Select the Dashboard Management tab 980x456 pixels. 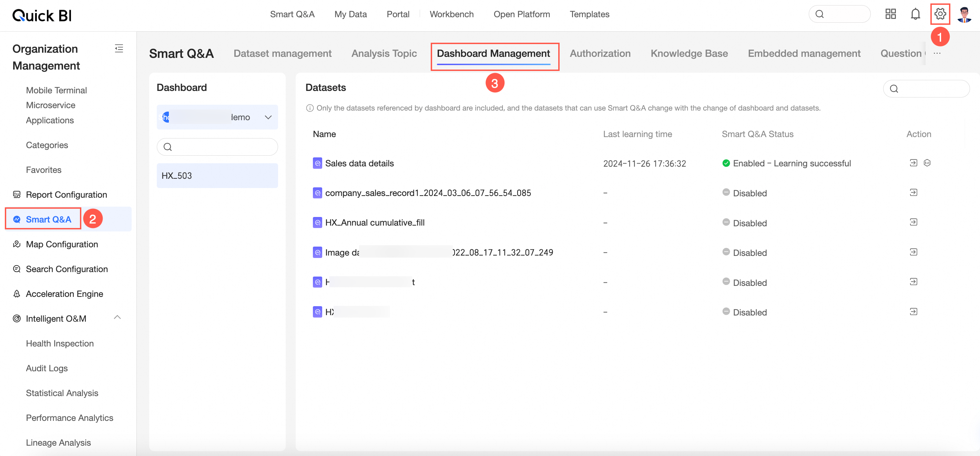(493, 53)
